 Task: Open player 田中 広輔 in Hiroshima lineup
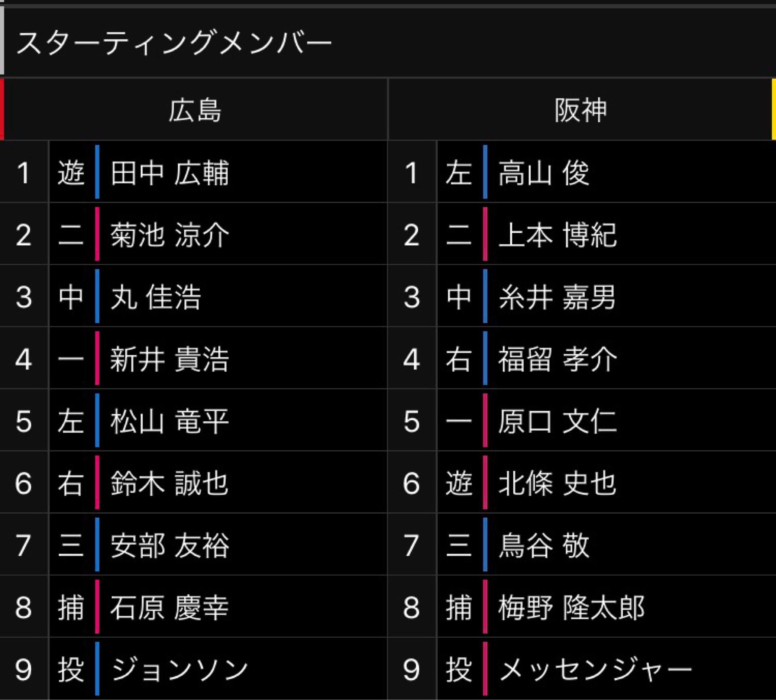click(x=170, y=173)
